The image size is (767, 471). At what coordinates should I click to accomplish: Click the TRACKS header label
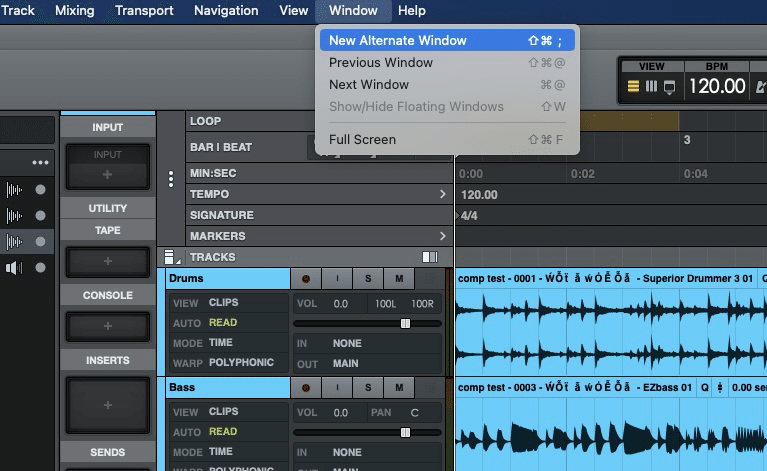point(212,257)
